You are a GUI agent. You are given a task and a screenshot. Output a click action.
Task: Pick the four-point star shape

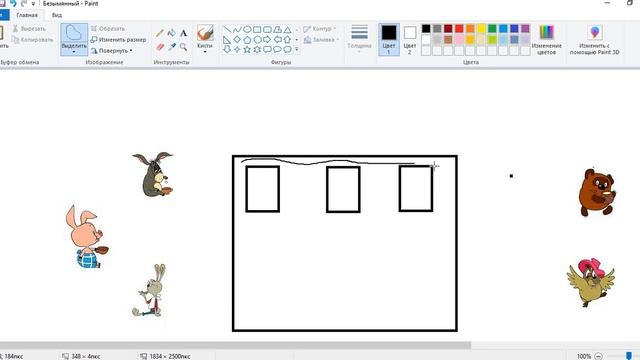(237, 49)
